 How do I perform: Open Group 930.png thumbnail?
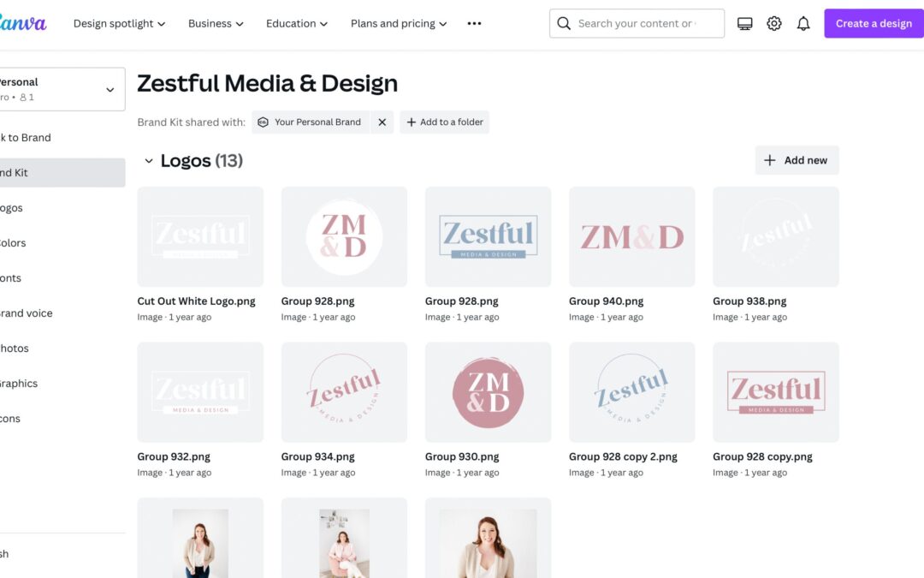(x=488, y=392)
